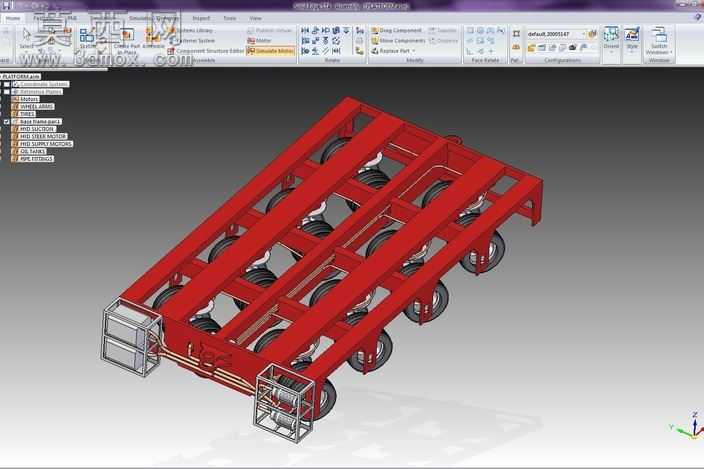Click the Drag Component icon

[x=375, y=31]
